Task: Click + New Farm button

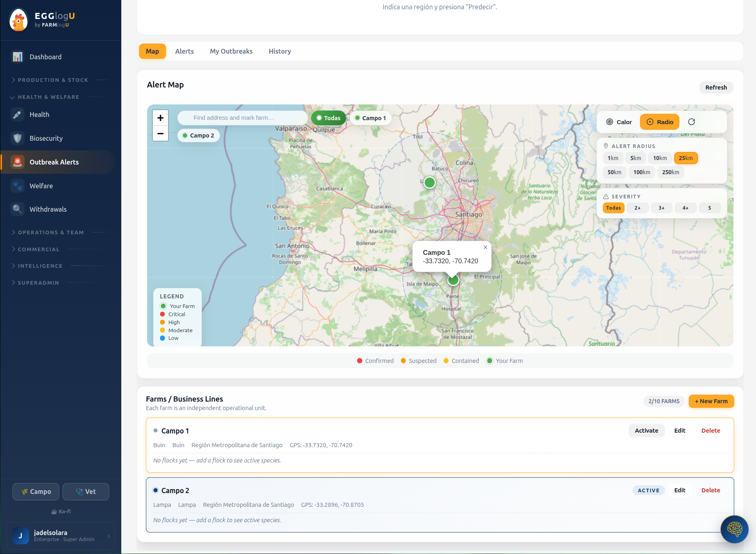Action: (711, 401)
